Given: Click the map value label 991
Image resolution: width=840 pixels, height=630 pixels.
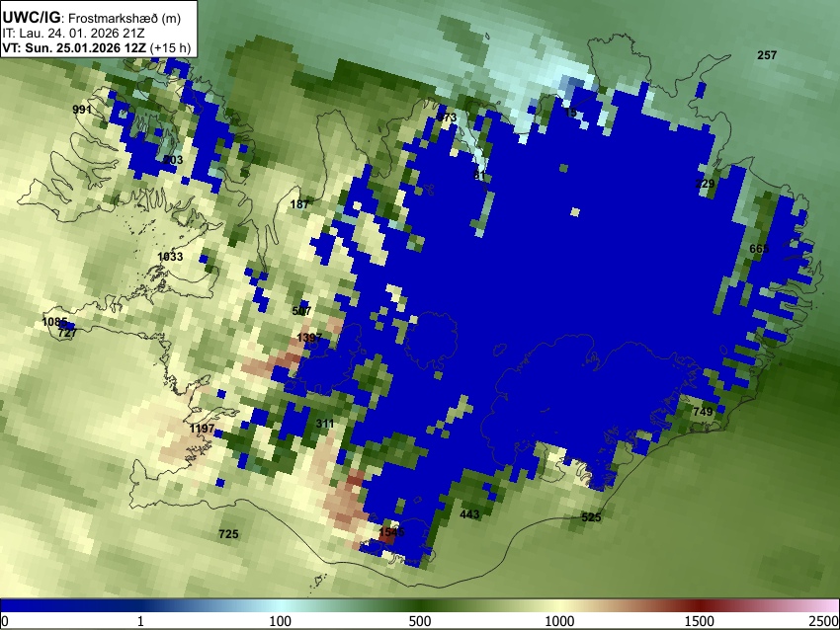Looking at the screenshot, I should 81,110.
